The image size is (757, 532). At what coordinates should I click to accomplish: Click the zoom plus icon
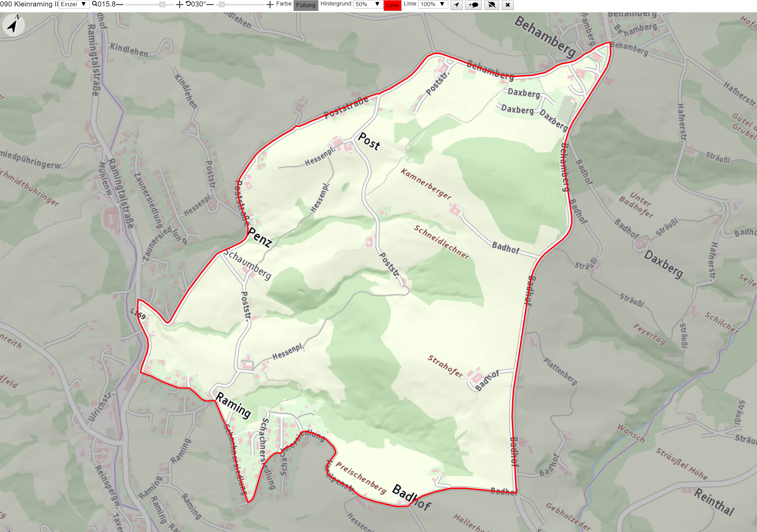tap(179, 4)
